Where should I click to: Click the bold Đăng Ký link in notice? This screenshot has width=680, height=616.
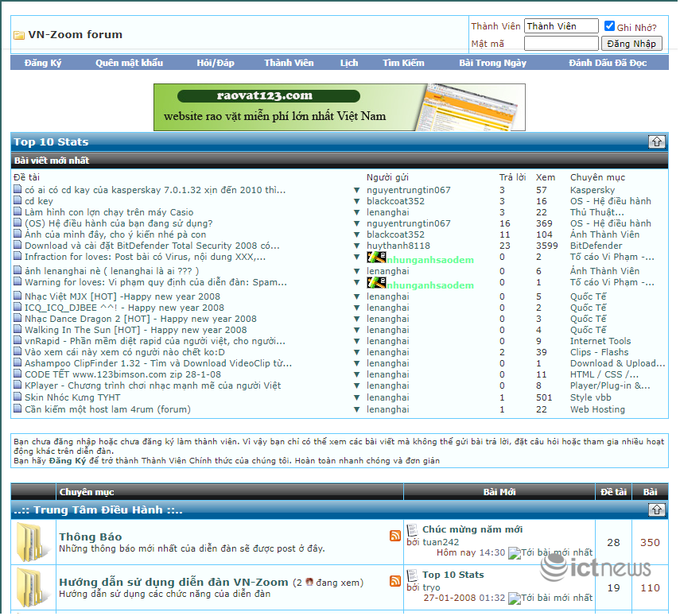point(68,460)
